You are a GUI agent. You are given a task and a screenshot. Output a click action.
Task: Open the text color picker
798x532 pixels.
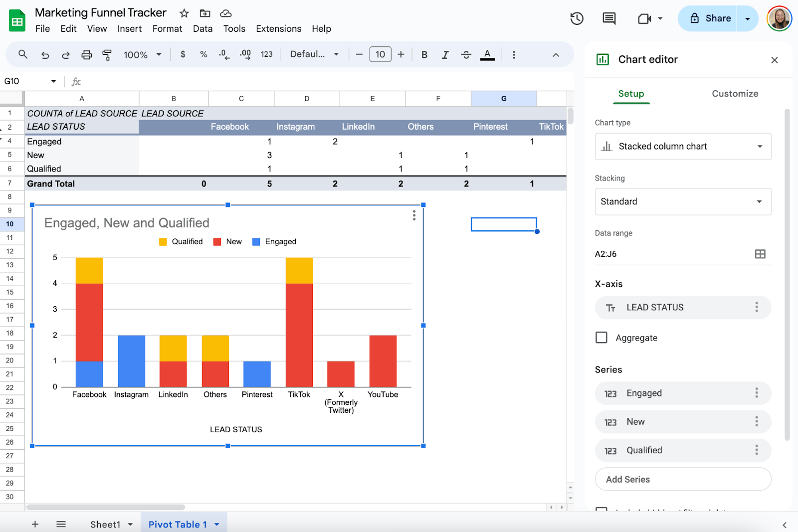point(487,55)
